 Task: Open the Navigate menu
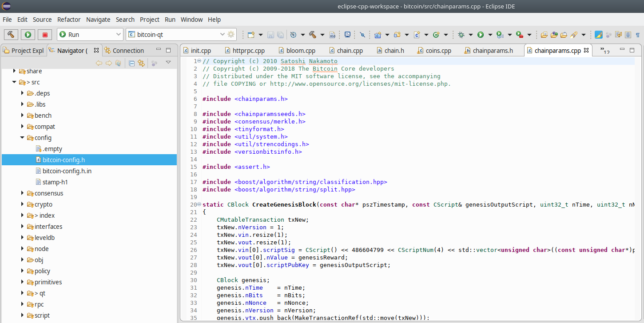coord(98,20)
